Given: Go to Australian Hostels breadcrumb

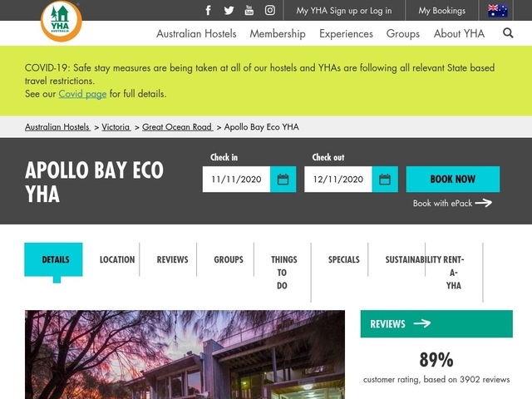Looking at the screenshot, I should 57,127.
